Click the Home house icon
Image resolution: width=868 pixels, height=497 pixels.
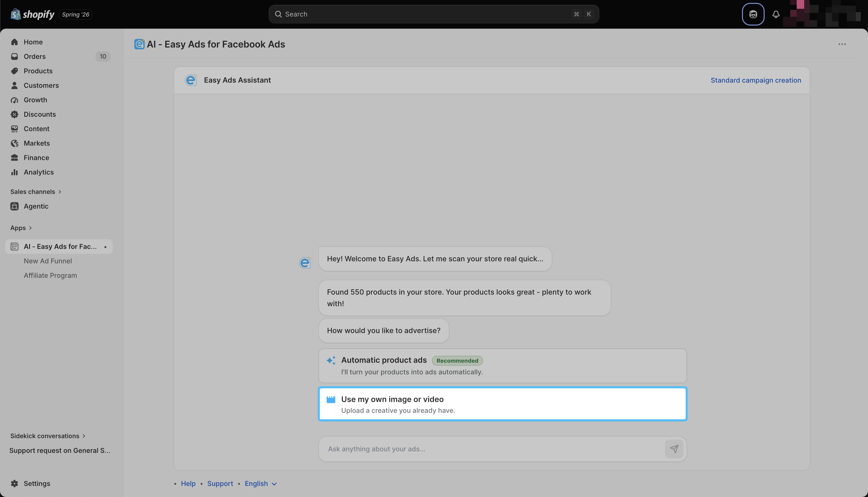click(x=14, y=42)
